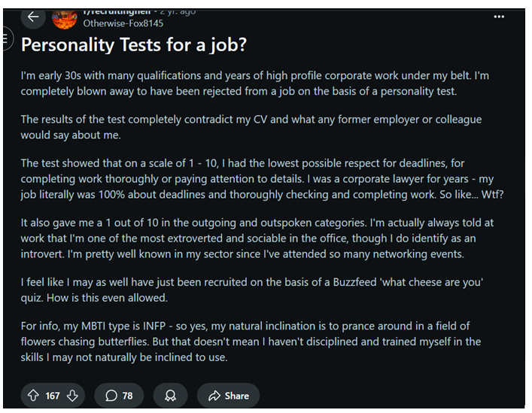Open the three-dot post options menu
Viewport: 532px width, 413px height.
(x=499, y=17)
